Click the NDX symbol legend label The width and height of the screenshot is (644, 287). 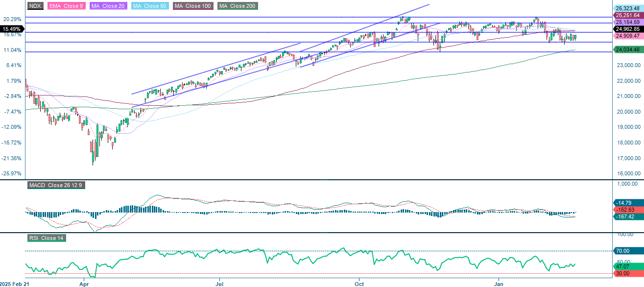35,6
